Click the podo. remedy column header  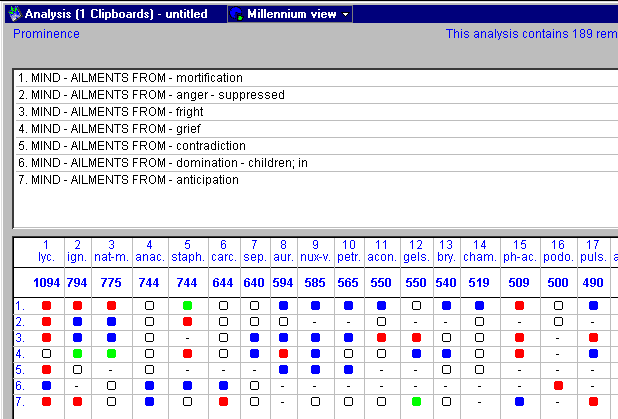tap(558, 251)
